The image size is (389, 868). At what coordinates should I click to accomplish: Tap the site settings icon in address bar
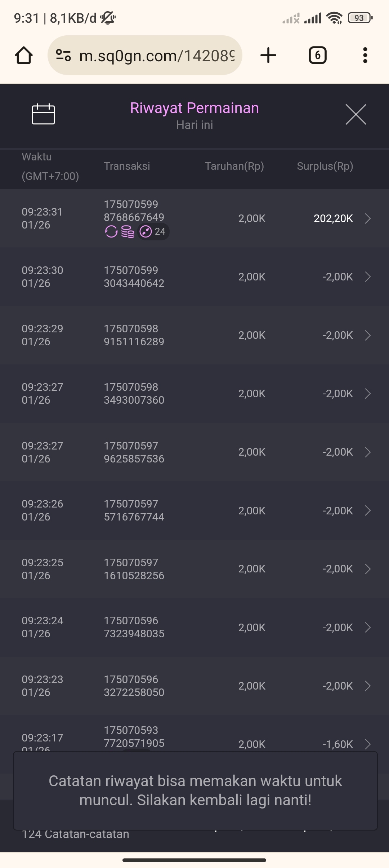(x=63, y=56)
